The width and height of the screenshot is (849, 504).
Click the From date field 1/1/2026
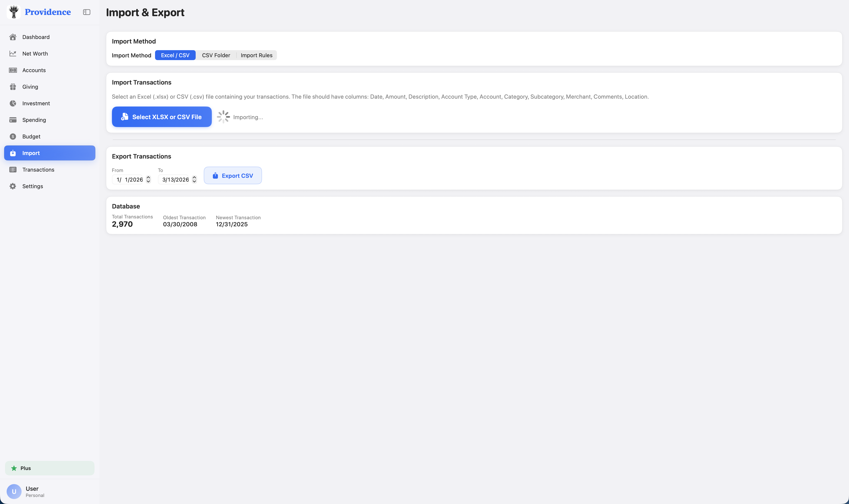128,180
